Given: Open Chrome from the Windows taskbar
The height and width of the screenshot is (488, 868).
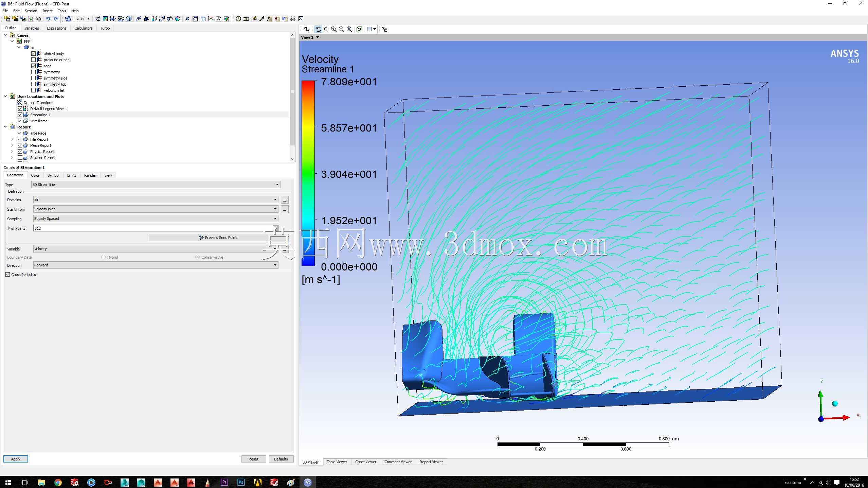Looking at the screenshot, I should (x=58, y=482).
